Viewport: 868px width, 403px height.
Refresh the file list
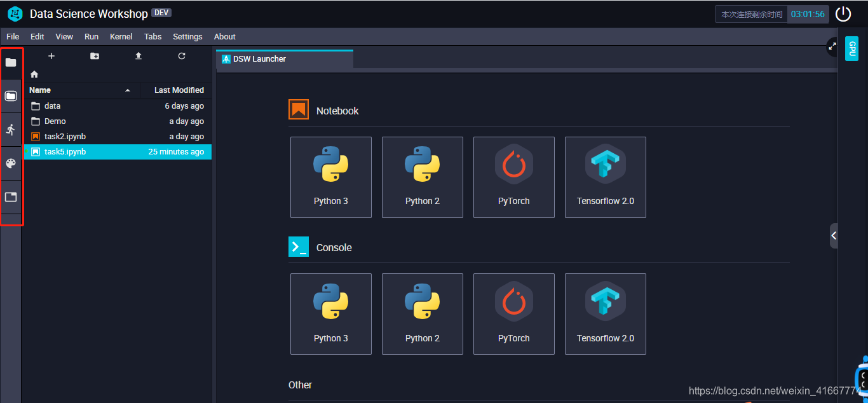pos(182,56)
